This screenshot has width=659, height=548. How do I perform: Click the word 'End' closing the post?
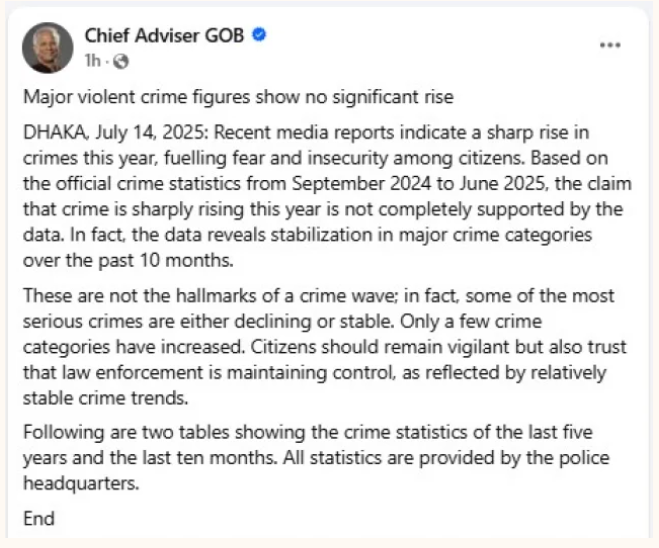coord(38,517)
